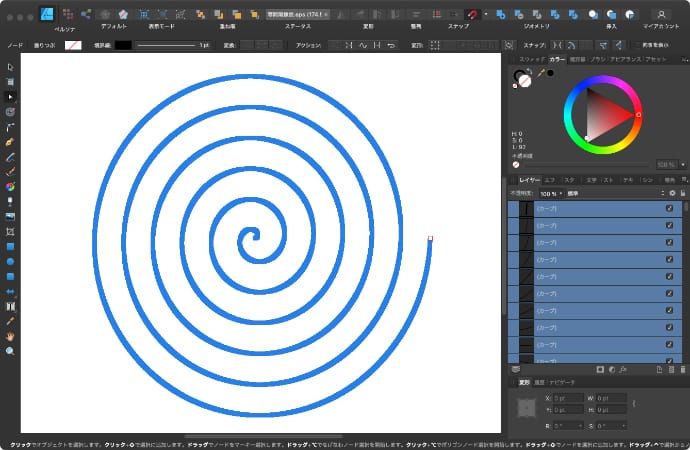Image resolution: width=690 pixels, height=450 pixels.
Task: Pick the eyedropper color picker icon
Action: (539, 73)
